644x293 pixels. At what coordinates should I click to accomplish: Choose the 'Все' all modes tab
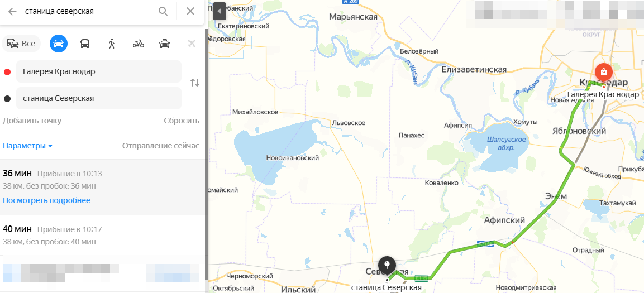click(x=21, y=44)
